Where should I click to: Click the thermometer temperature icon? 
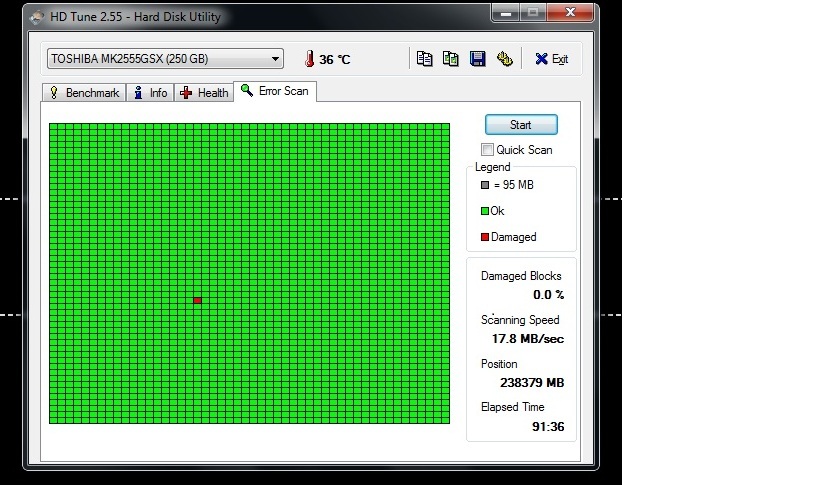[310, 58]
